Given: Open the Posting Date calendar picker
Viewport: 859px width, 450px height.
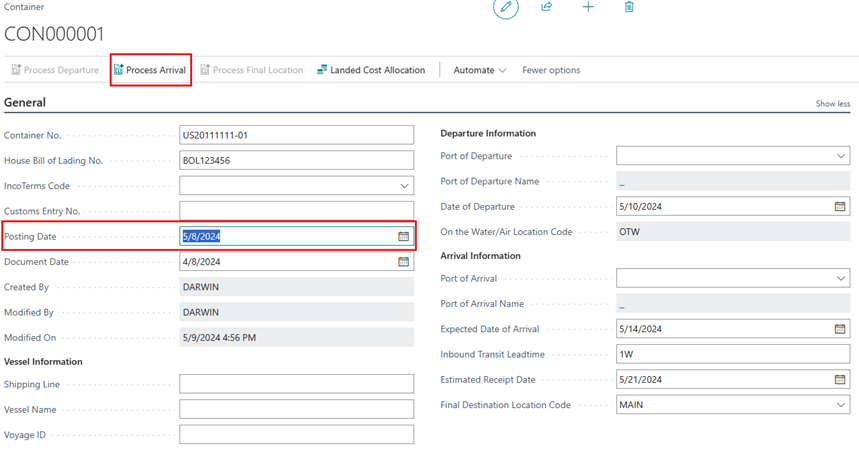Looking at the screenshot, I should point(404,236).
